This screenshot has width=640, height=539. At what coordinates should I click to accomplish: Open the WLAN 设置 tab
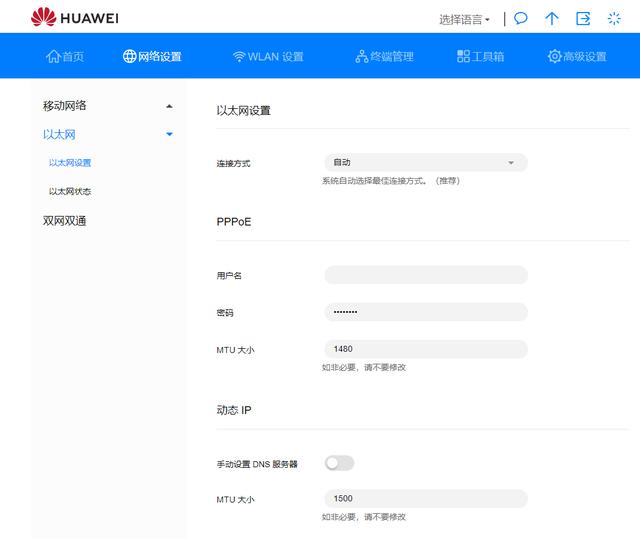pos(268,56)
